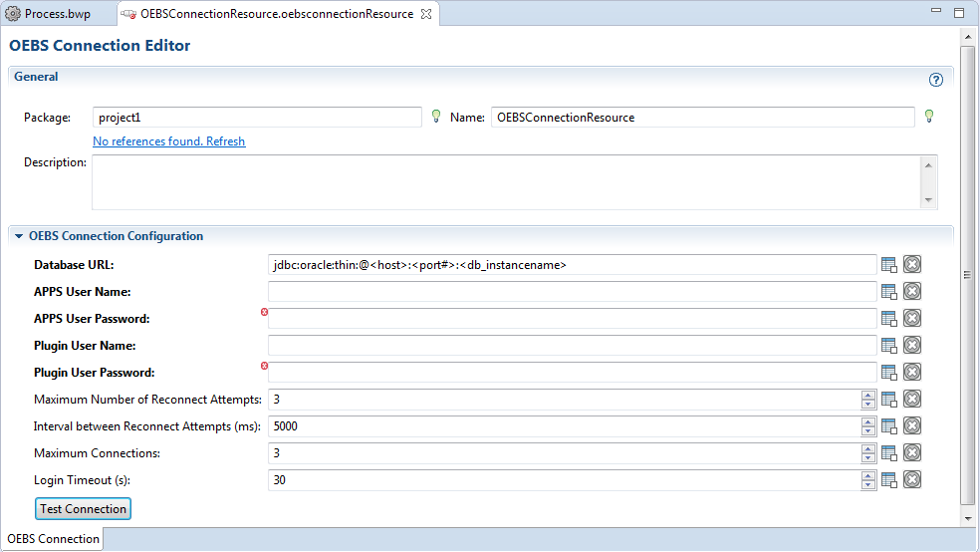Open module property picker for Plugin User Name

(x=888, y=346)
